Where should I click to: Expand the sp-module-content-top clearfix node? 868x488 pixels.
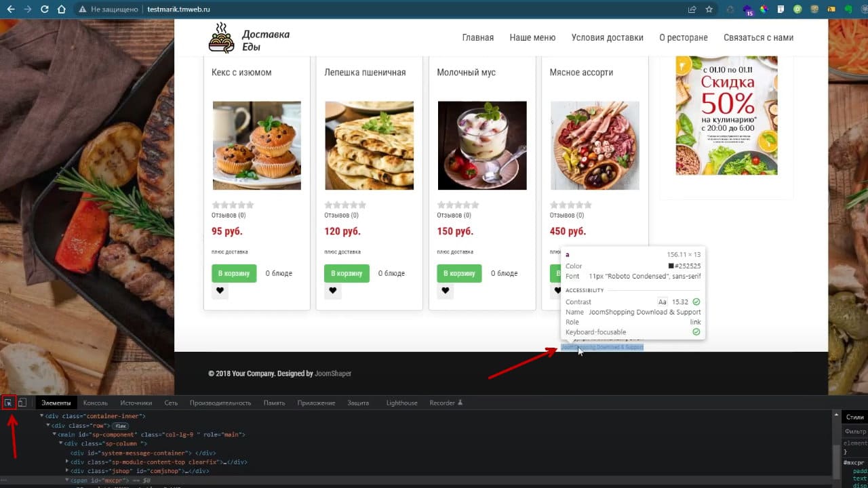(x=67, y=462)
